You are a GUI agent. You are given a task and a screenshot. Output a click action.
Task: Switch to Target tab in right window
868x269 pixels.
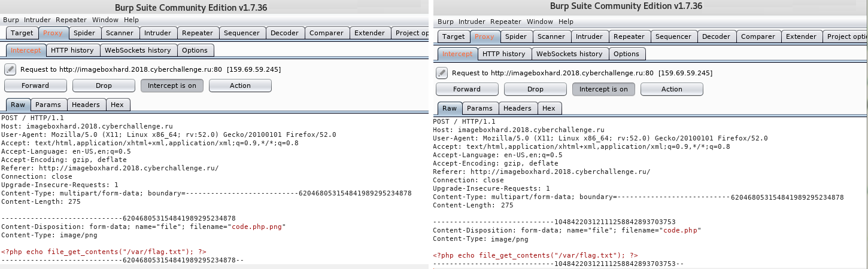[x=454, y=36]
